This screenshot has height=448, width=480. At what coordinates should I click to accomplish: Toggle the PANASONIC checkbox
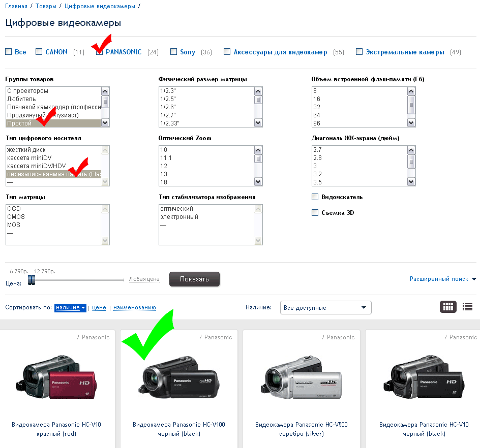coord(99,52)
